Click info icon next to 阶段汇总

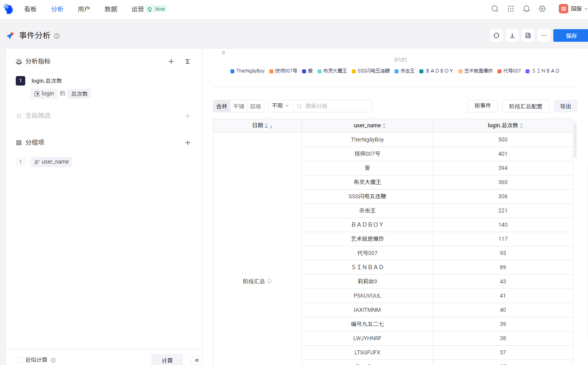[269, 281]
